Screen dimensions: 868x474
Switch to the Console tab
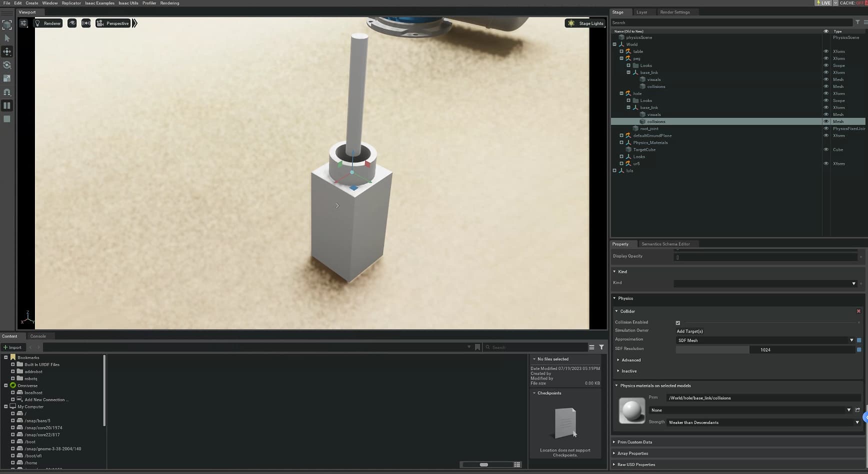pyautogui.click(x=38, y=336)
